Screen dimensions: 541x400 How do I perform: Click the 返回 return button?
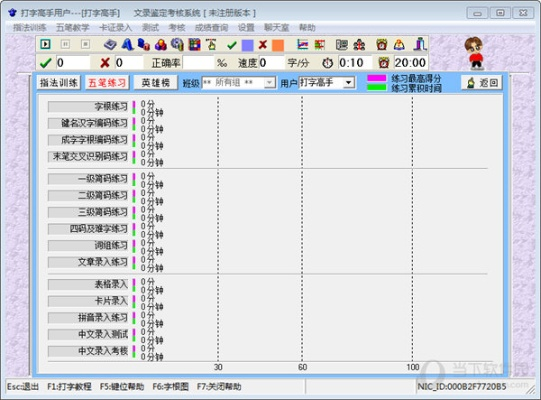(x=482, y=83)
